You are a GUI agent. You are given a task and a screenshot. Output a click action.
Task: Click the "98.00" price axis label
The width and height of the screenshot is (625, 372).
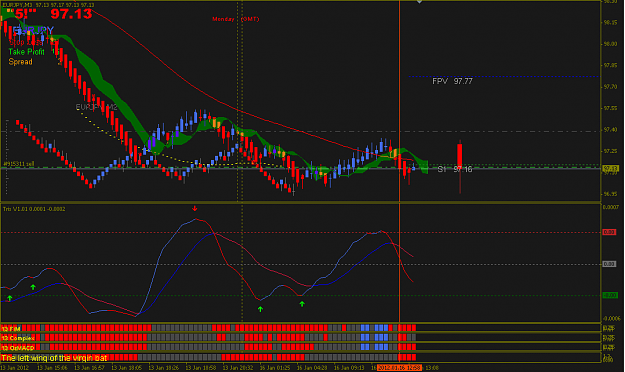[x=610, y=44]
